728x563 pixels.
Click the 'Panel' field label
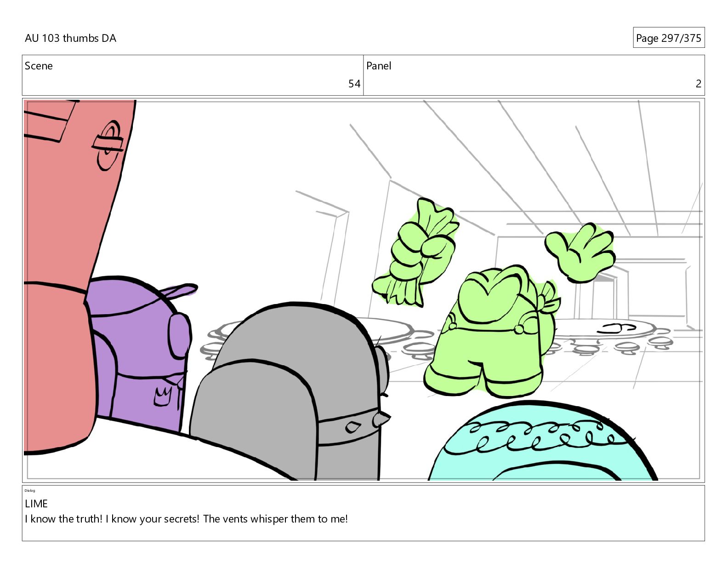[379, 66]
